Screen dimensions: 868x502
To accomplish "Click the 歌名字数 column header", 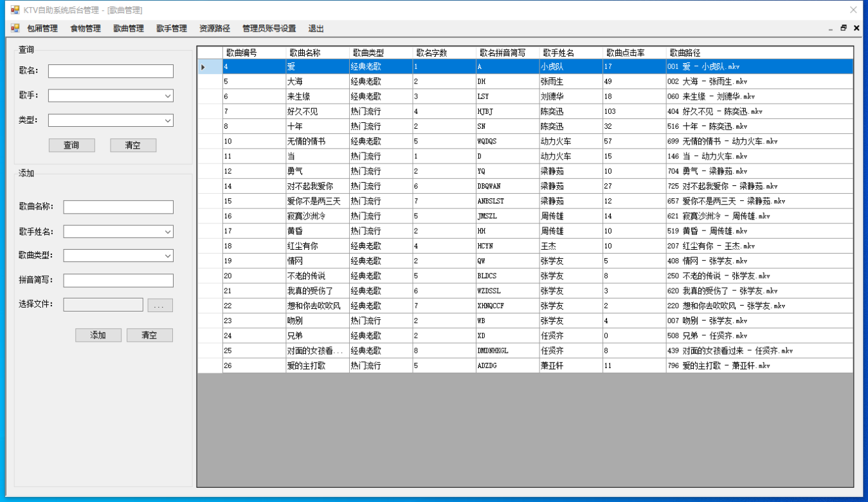I will 444,53.
